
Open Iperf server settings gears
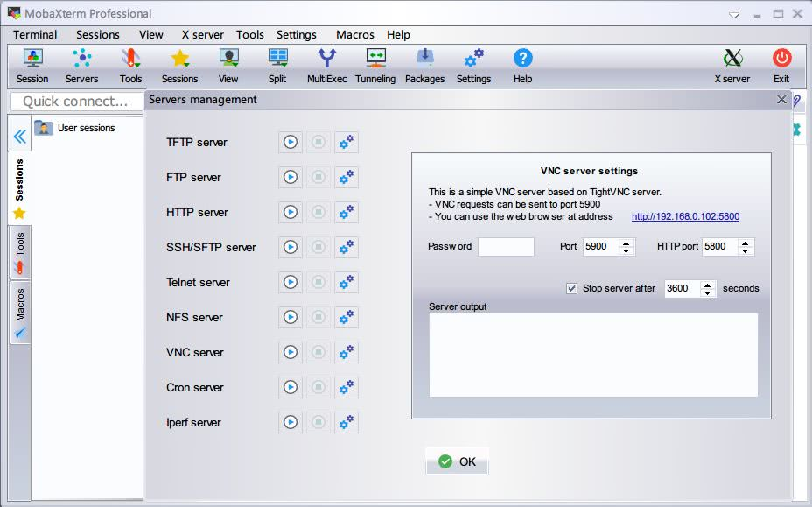(x=346, y=422)
